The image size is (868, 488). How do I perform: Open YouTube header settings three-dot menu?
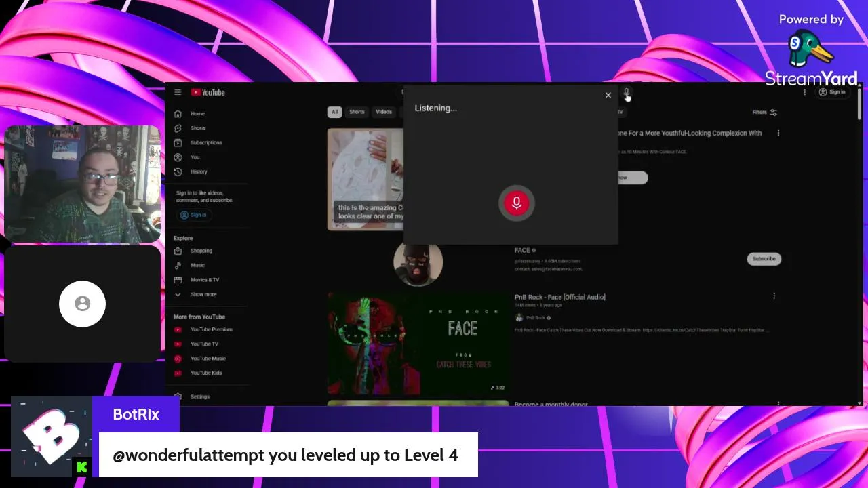tap(805, 92)
